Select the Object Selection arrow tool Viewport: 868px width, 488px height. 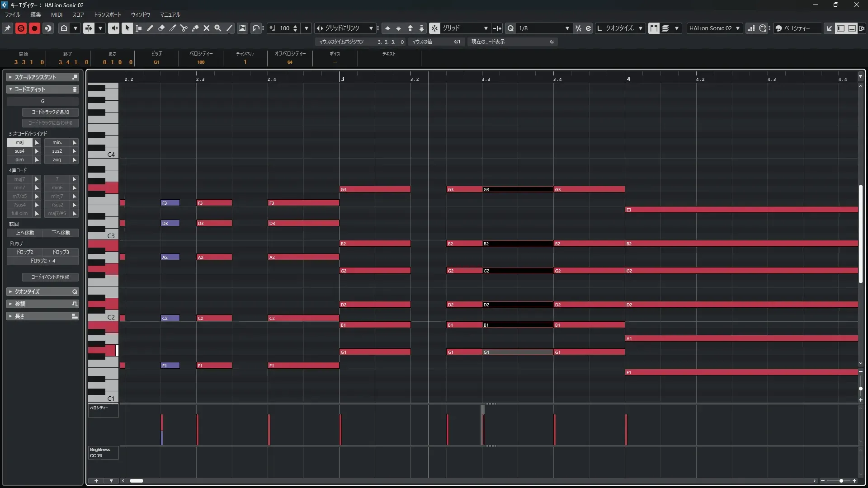click(127, 28)
